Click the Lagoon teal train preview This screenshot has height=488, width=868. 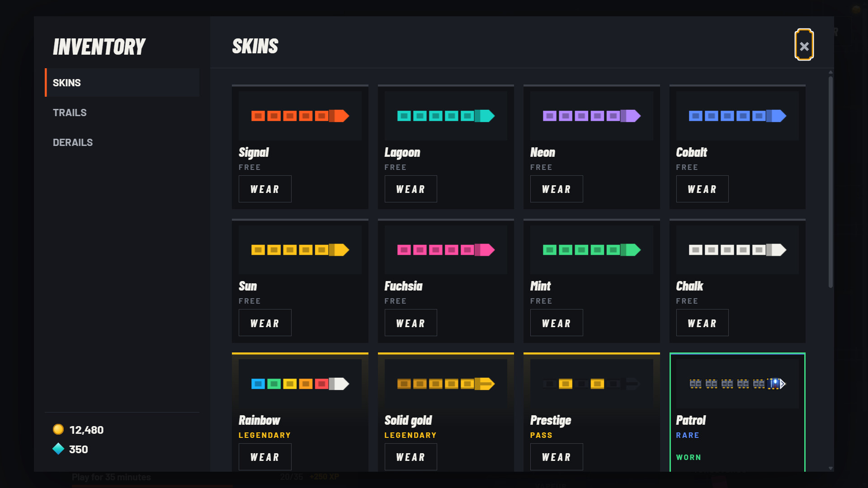click(446, 116)
